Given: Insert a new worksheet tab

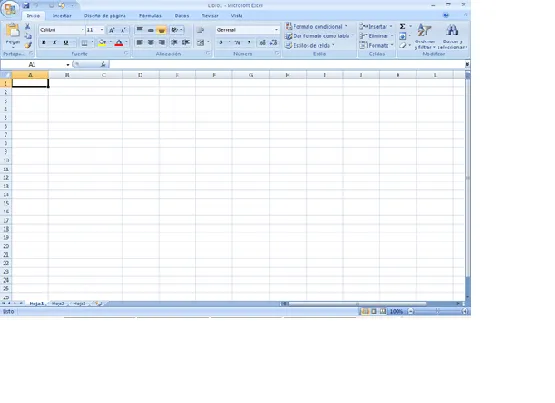Looking at the screenshot, I should [98, 304].
